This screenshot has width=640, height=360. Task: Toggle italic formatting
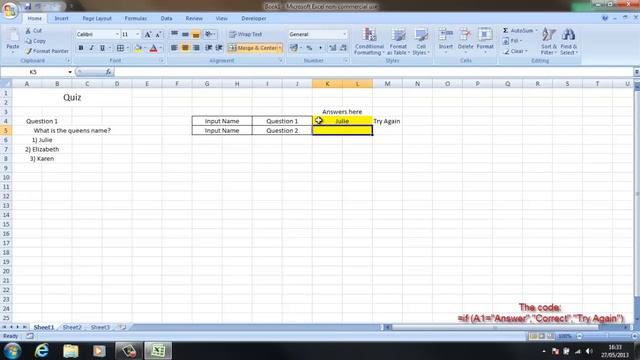pyautogui.click(x=91, y=48)
